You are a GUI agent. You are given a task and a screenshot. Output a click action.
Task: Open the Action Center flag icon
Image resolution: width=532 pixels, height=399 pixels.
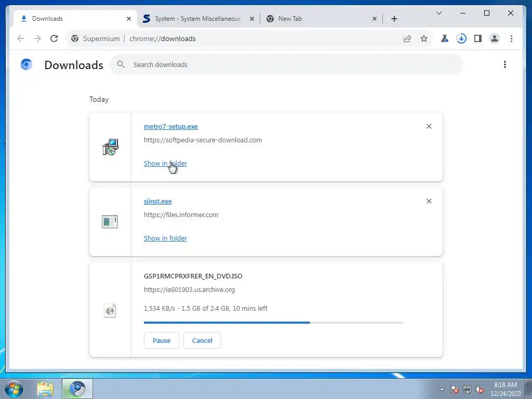coord(454,389)
